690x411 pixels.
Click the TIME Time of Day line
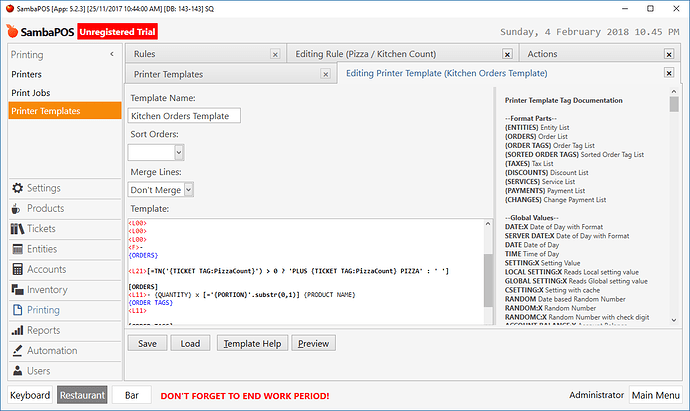point(532,254)
